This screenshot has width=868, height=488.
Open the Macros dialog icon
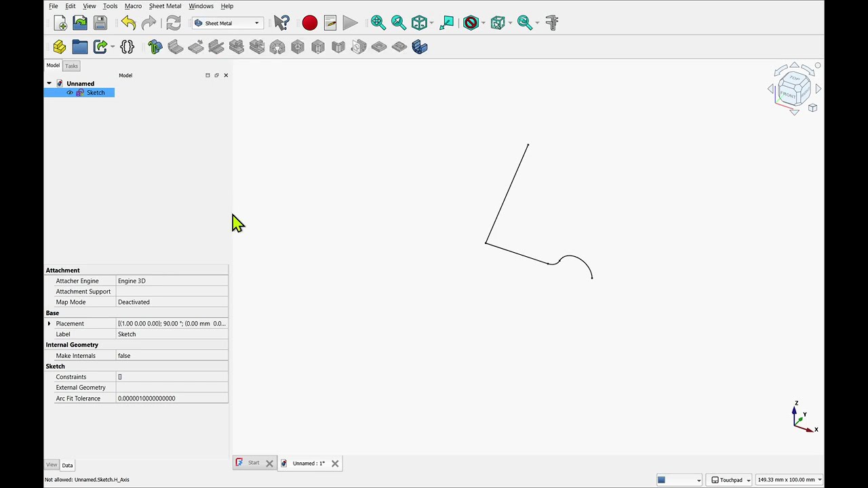coord(330,23)
